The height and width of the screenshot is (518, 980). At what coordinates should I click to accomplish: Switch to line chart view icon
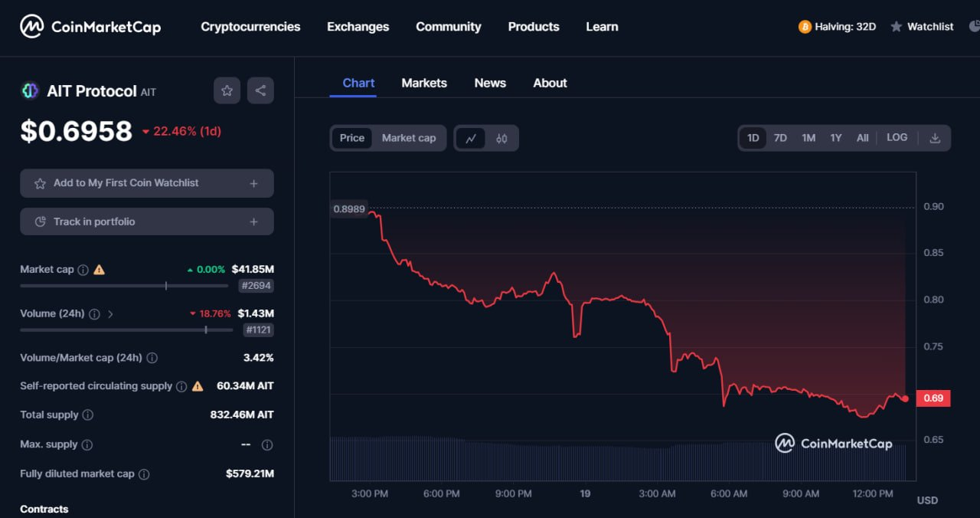pyautogui.click(x=471, y=138)
